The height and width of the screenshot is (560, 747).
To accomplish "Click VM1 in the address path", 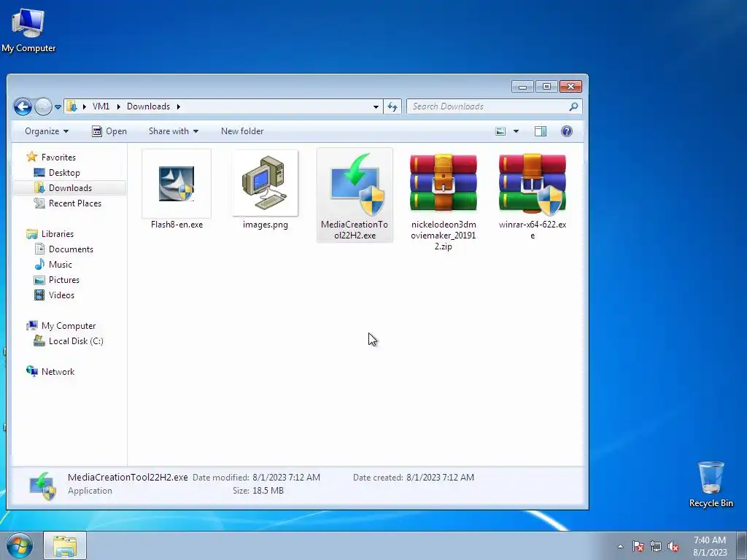I will (101, 106).
